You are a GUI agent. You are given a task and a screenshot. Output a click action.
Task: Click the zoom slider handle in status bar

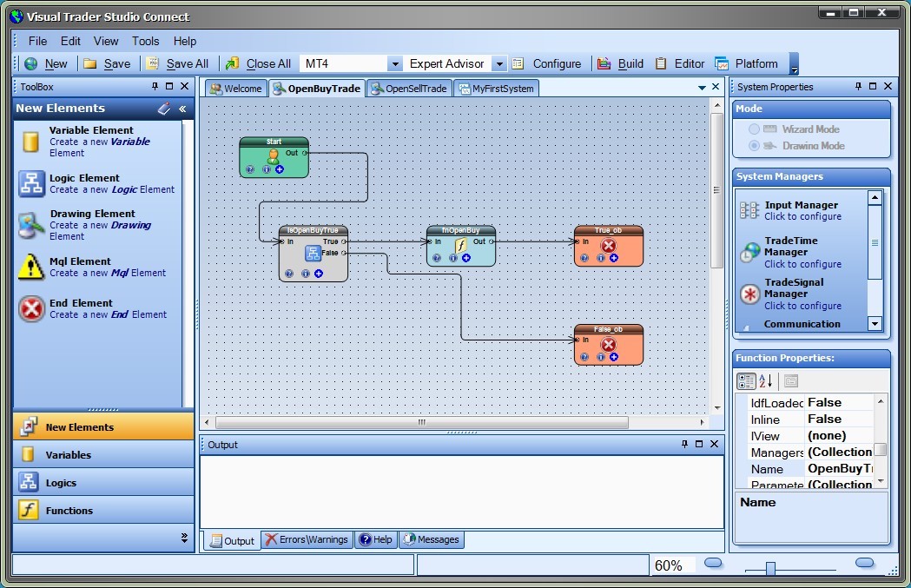(769, 568)
